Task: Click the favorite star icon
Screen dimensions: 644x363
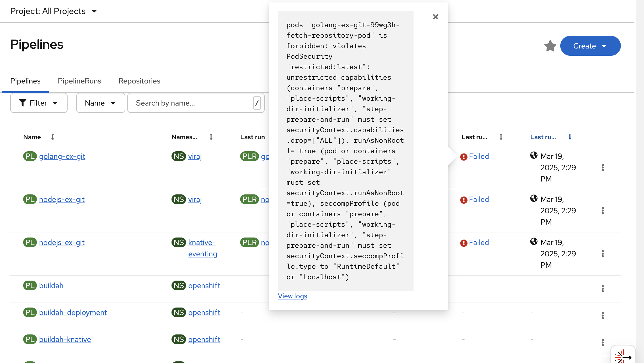Action: click(x=550, y=46)
